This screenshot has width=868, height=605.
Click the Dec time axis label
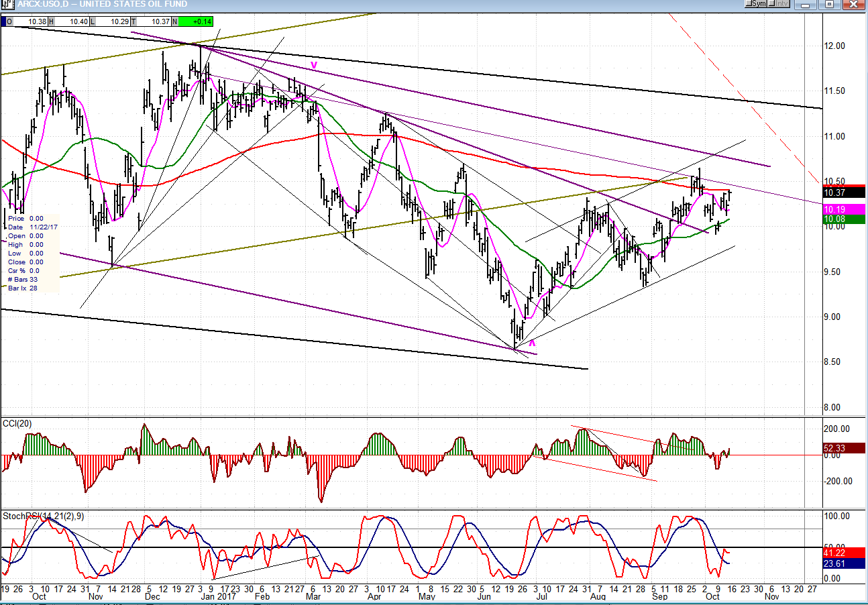[x=152, y=596]
